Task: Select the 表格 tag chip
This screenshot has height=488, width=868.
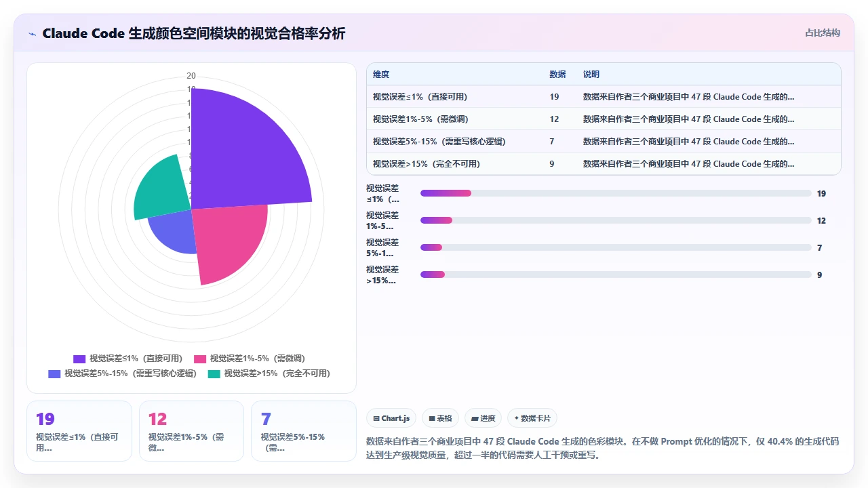Action: (440, 418)
